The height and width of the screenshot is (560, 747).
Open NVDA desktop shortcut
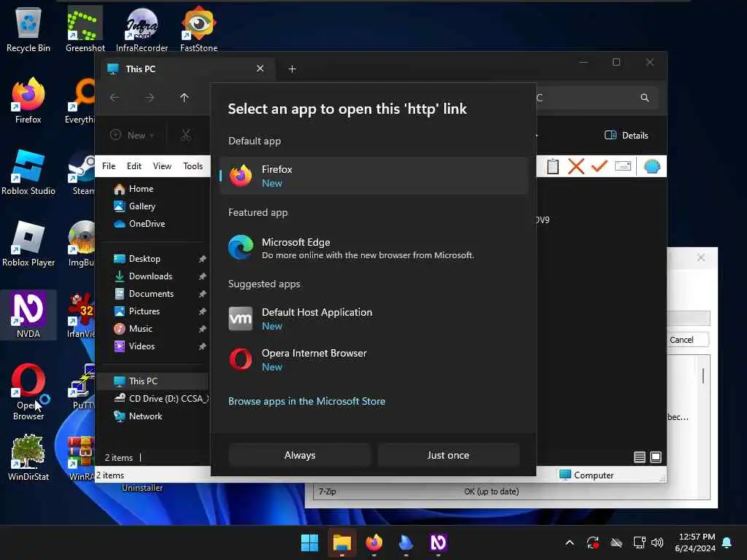coord(28,315)
